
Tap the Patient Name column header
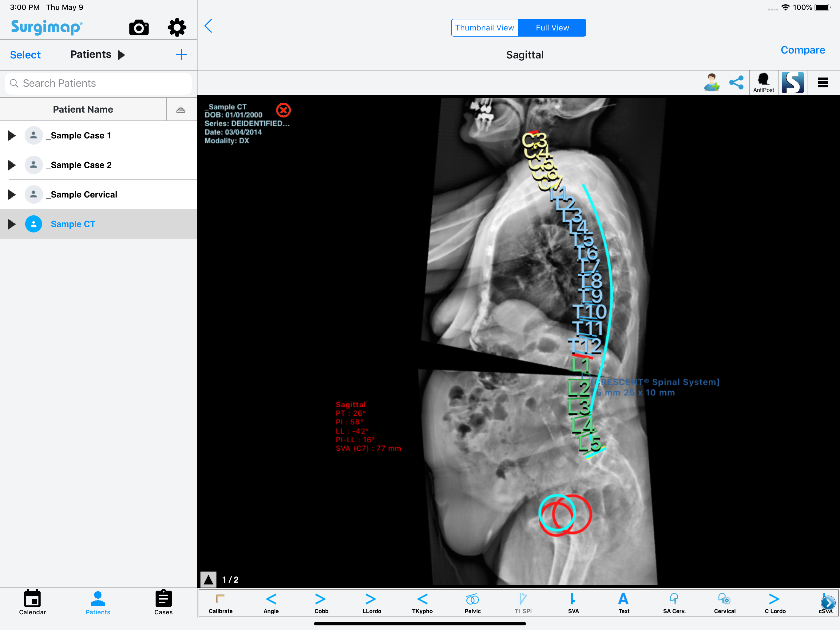pyautogui.click(x=83, y=110)
